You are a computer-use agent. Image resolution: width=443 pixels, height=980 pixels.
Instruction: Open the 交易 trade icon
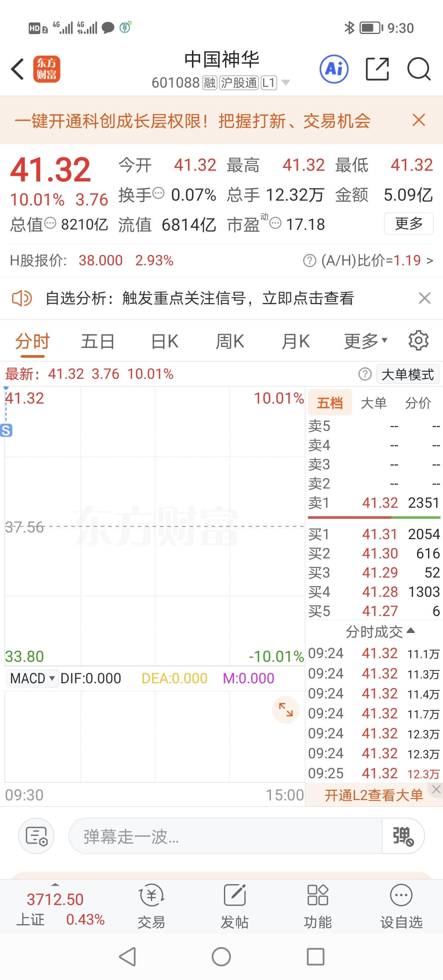click(151, 906)
